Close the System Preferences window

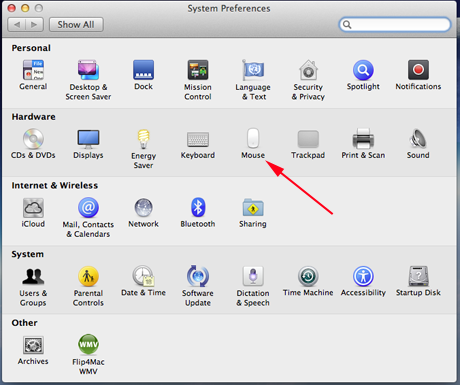[12, 8]
